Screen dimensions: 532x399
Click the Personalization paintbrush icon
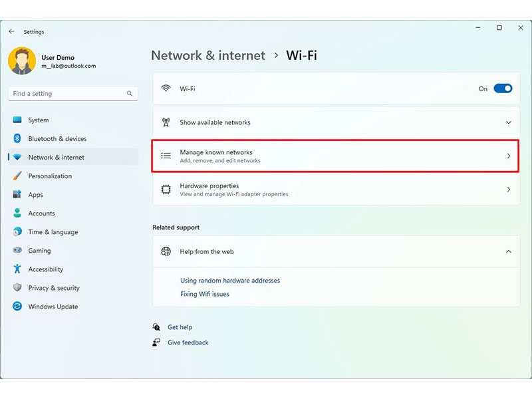coord(17,176)
